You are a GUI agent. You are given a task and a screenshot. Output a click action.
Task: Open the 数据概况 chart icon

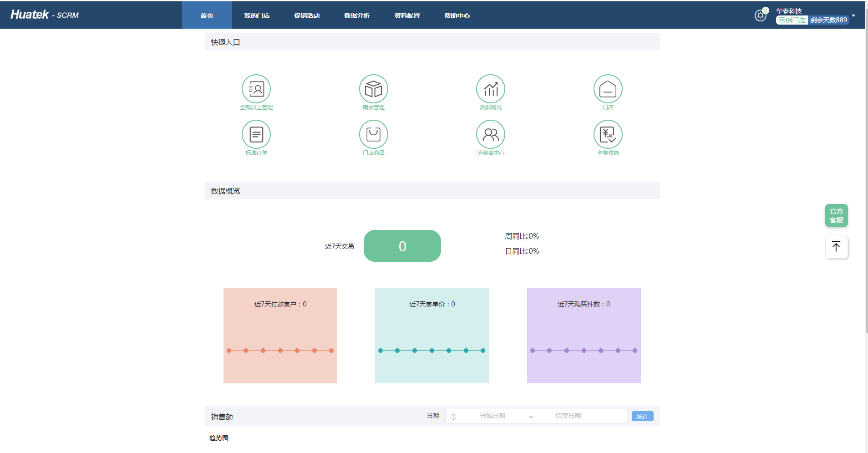click(491, 89)
